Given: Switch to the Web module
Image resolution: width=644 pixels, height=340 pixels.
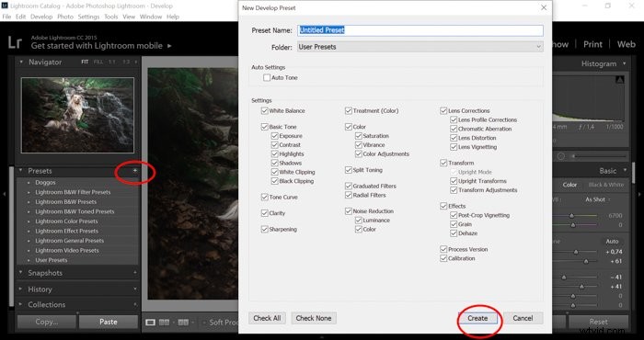Looking at the screenshot, I should (626, 44).
